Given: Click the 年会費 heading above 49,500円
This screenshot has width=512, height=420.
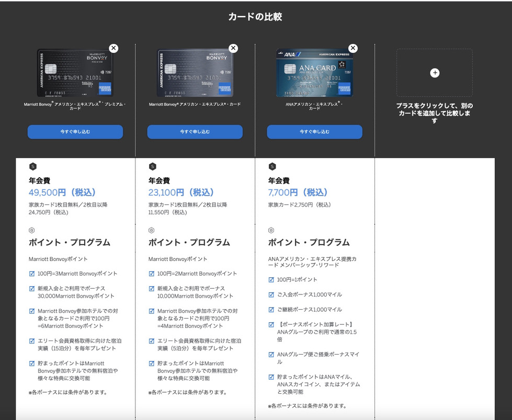Looking at the screenshot, I should pos(40,180).
